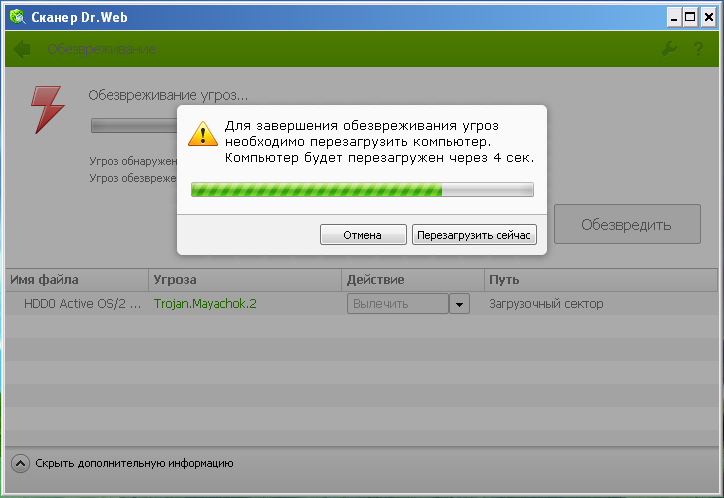This screenshot has height=498, width=724.
Task: Click the Dr.Web scanner title bar icon
Action: tap(18, 17)
